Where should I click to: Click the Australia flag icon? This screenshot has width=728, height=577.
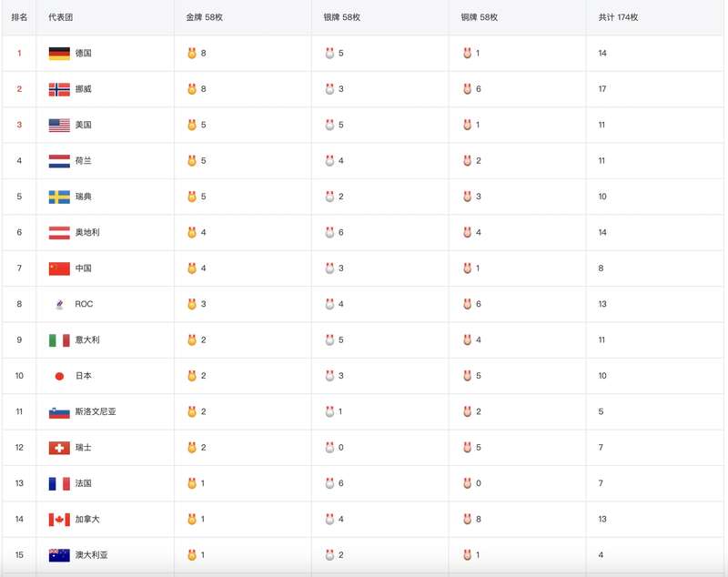coord(59,555)
